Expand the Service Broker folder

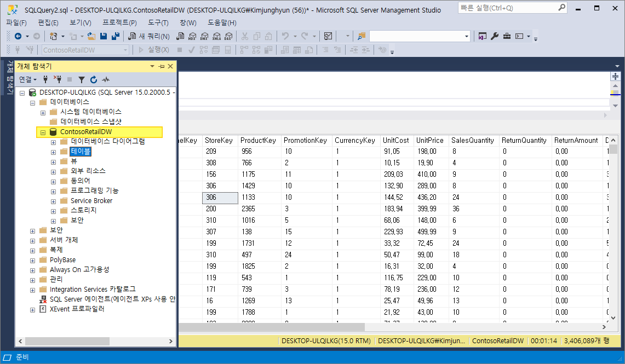click(x=54, y=201)
